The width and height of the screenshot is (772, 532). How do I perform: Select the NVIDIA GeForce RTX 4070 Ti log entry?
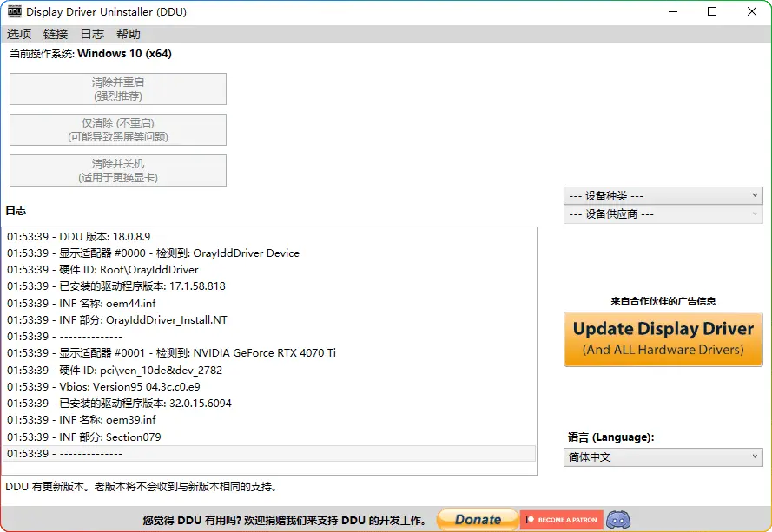click(x=171, y=353)
